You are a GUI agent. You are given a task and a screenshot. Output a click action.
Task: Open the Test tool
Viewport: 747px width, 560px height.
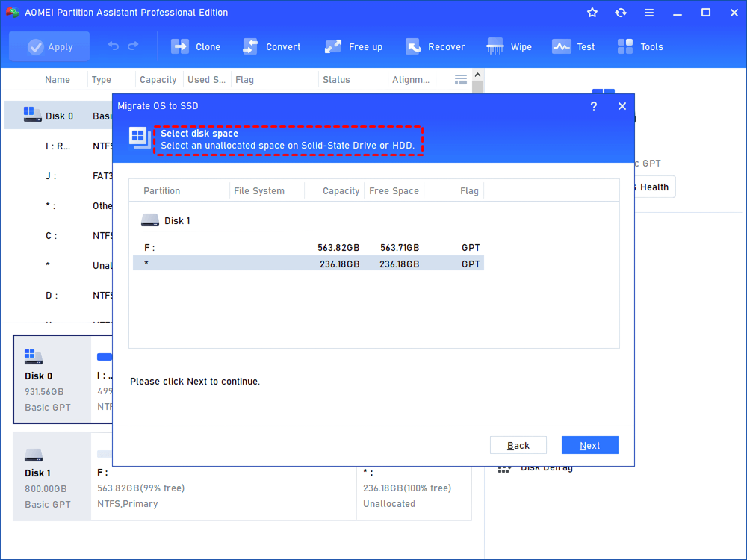(561, 46)
